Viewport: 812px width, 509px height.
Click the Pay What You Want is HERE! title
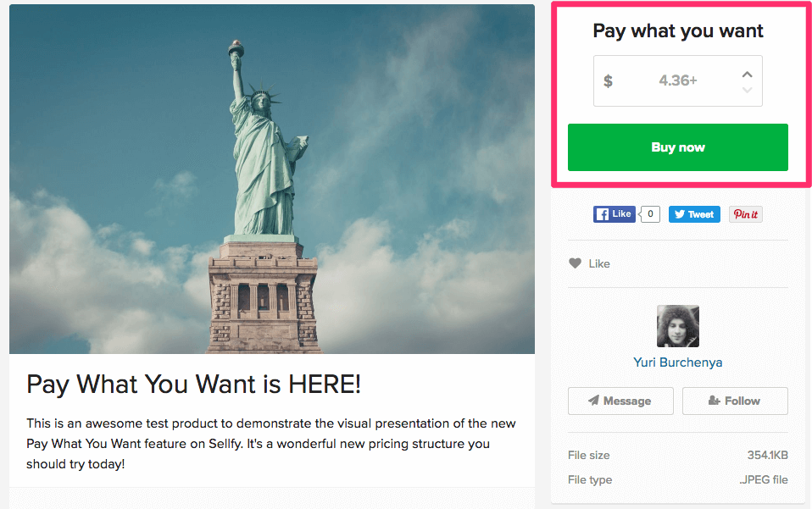193,385
